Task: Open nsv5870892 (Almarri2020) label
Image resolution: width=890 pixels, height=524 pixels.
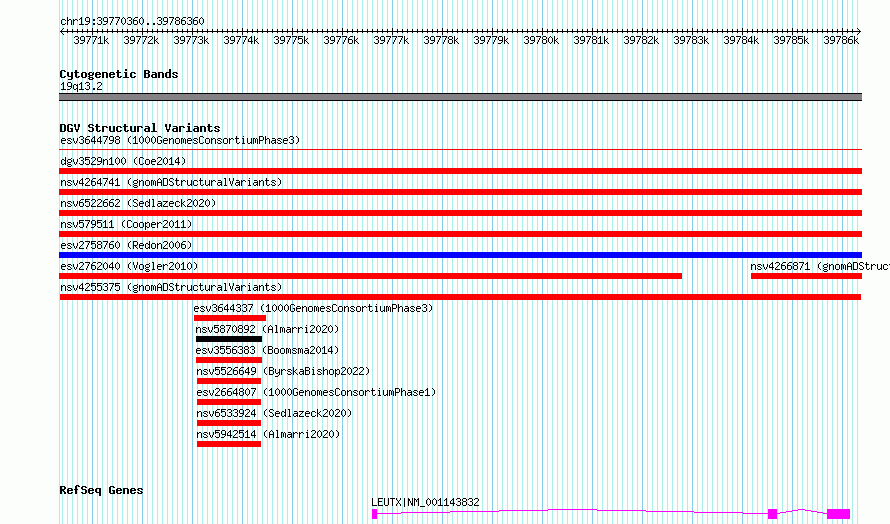Action: (x=267, y=329)
